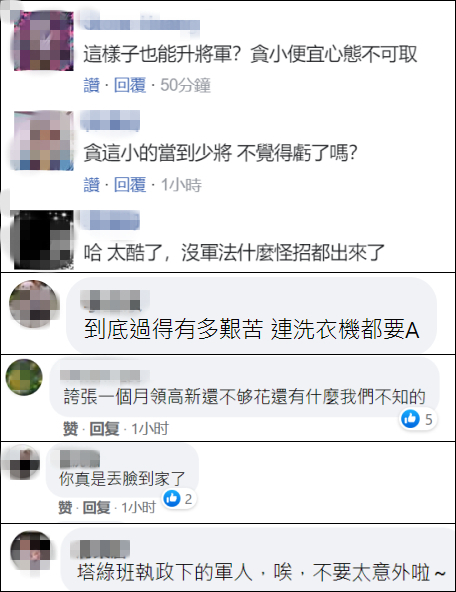Like the comment 貪這小的當到少將
Screen dimensions: 456x592
point(92,185)
